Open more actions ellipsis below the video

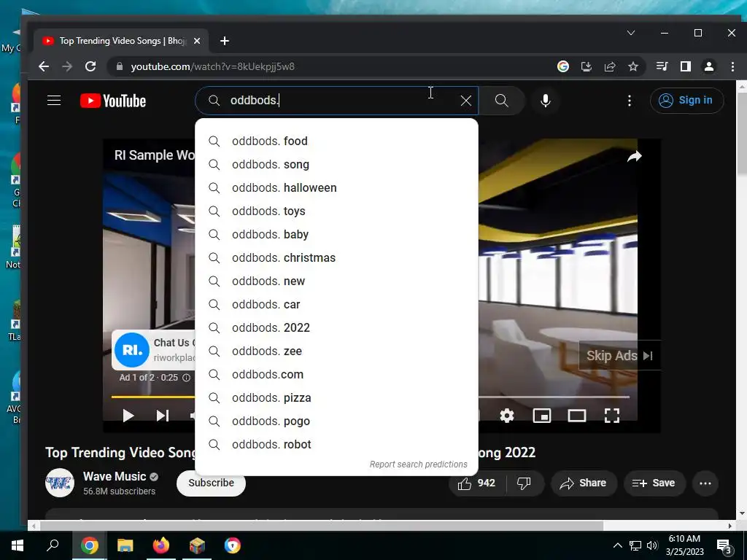click(705, 483)
